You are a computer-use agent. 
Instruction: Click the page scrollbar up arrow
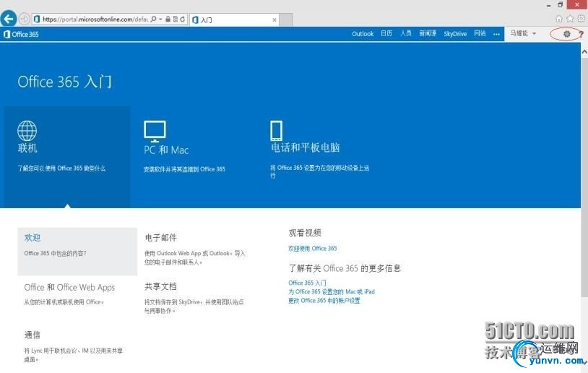(x=584, y=52)
